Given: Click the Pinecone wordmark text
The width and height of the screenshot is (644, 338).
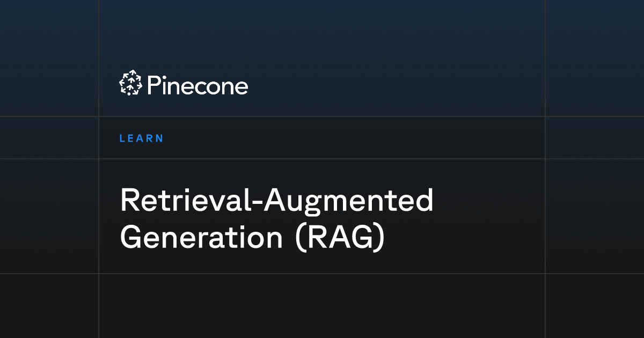Looking at the screenshot, I should pyautogui.click(x=197, y=85).
